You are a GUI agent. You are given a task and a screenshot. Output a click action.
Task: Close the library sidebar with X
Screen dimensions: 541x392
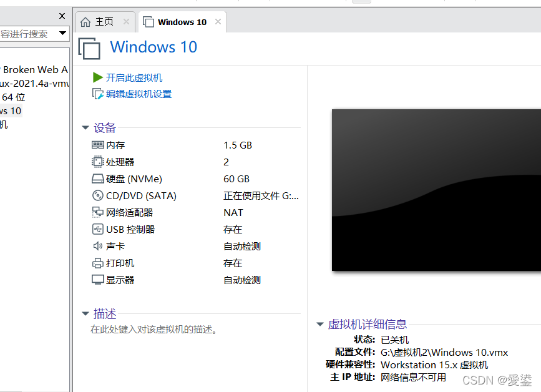point(62,16)
